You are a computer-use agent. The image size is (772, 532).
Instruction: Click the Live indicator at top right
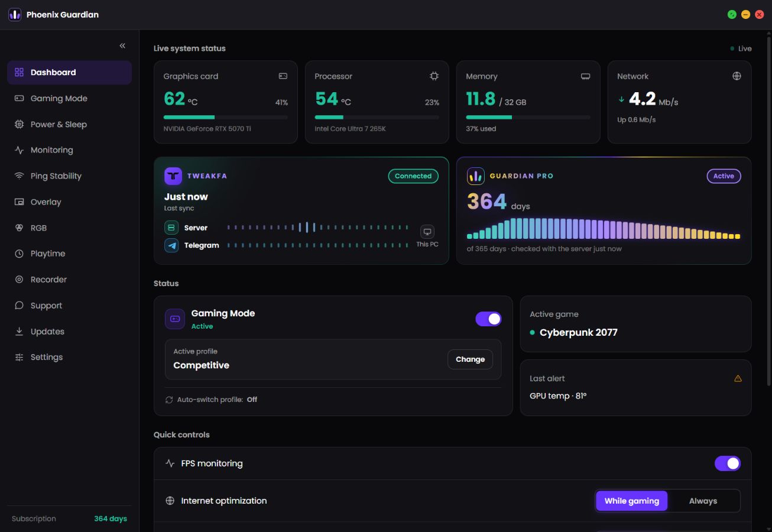(741, 48)
